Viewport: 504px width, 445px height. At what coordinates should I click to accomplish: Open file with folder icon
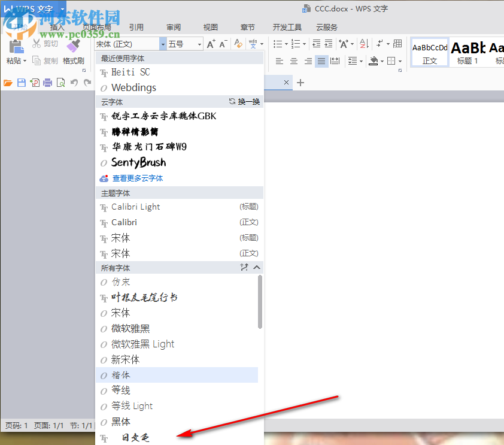[x=8, y=83]
